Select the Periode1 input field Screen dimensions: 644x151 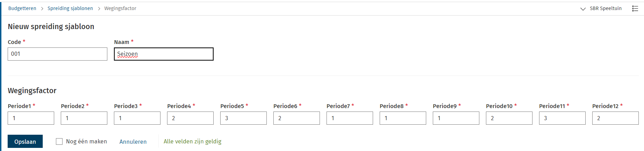(31, 118)
